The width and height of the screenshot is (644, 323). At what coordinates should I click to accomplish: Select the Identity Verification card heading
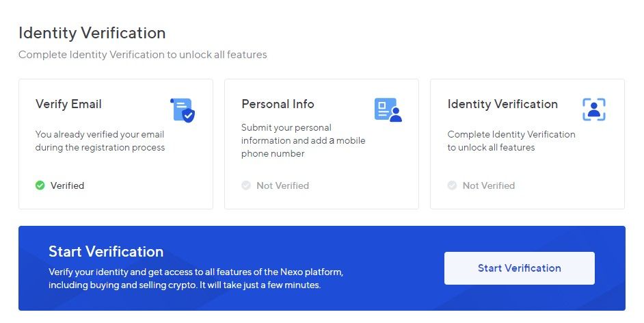(502, 105)
